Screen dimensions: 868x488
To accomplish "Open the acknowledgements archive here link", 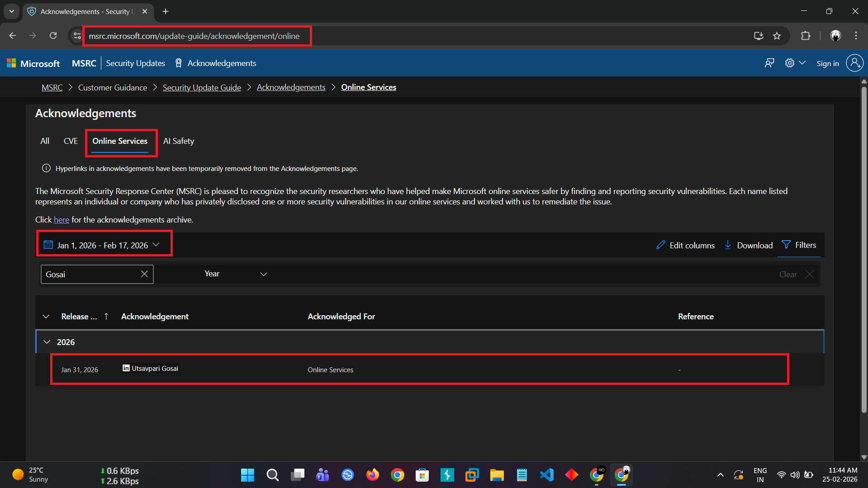I will (62, 220).
